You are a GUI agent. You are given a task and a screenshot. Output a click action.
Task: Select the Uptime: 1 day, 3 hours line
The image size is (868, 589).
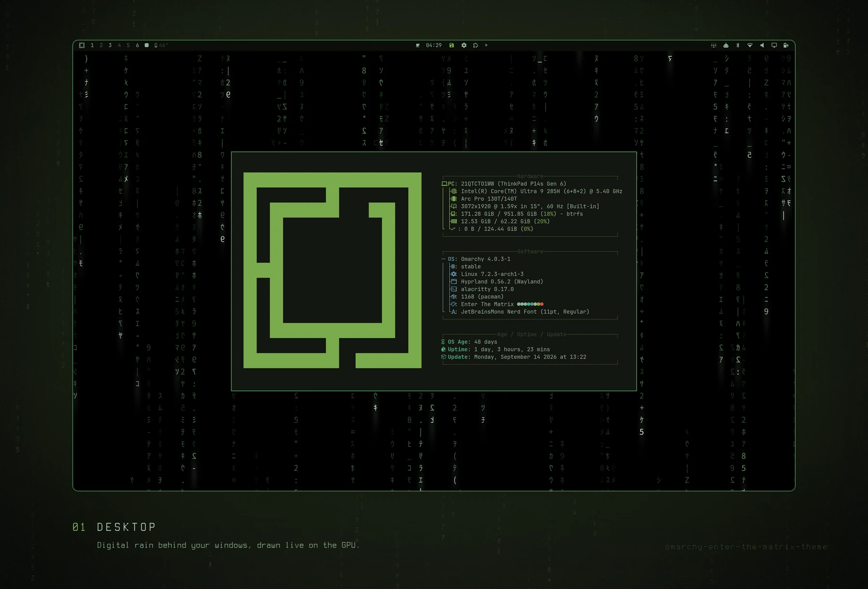[x=496, y=349]
